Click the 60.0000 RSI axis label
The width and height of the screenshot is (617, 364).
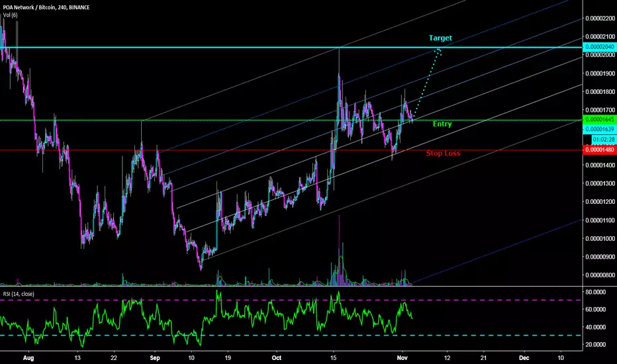point(596,309)
